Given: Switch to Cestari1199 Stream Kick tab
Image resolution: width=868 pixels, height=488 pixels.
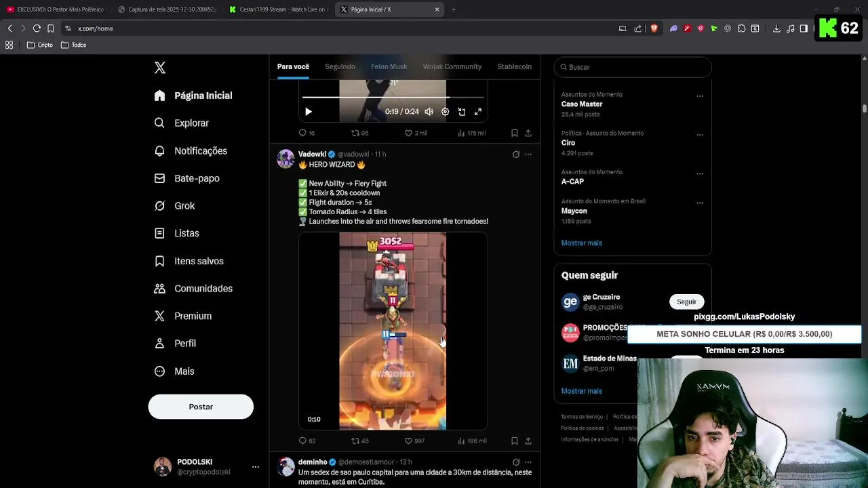Looking at the screenshot, I should 279,9.
